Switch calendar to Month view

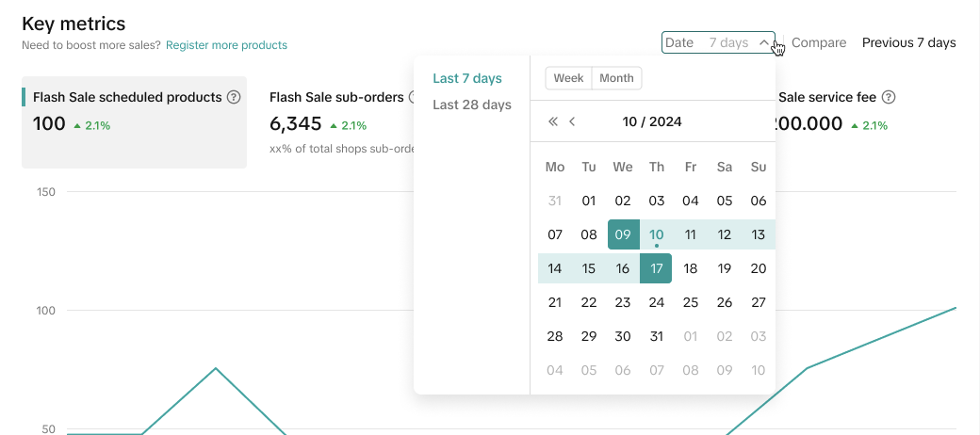tap(616, 78)
